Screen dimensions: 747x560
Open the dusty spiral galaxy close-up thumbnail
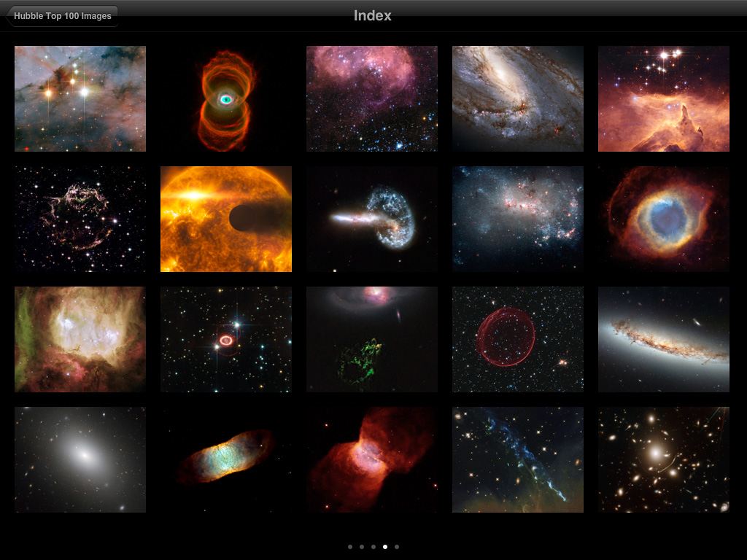click(x=517, y=98)
